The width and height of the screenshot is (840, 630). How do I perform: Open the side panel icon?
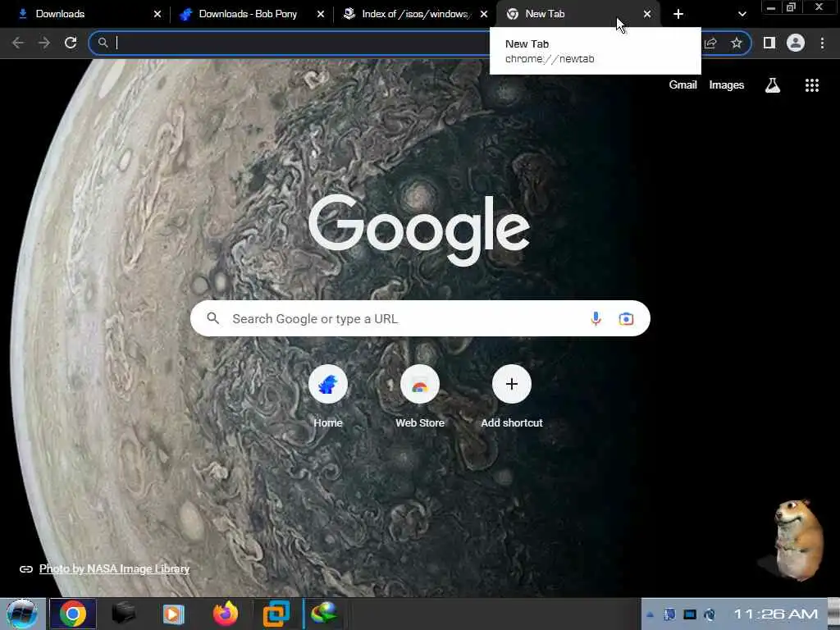click(769, 43)
